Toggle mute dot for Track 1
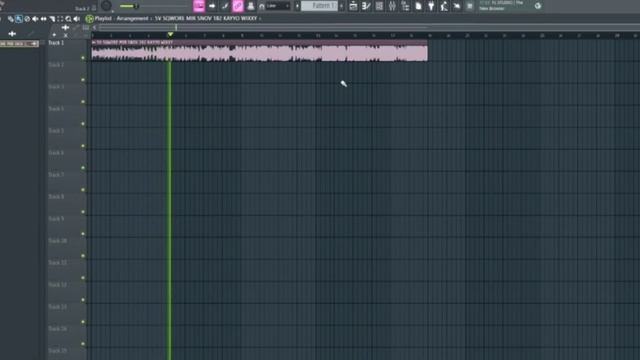This screenshot has width=640, height=360. pyautogui.click(x=83, y=58)
